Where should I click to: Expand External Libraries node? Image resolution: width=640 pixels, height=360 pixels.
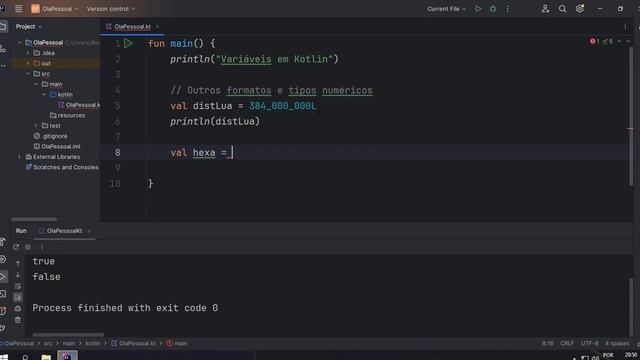[19, 157]
